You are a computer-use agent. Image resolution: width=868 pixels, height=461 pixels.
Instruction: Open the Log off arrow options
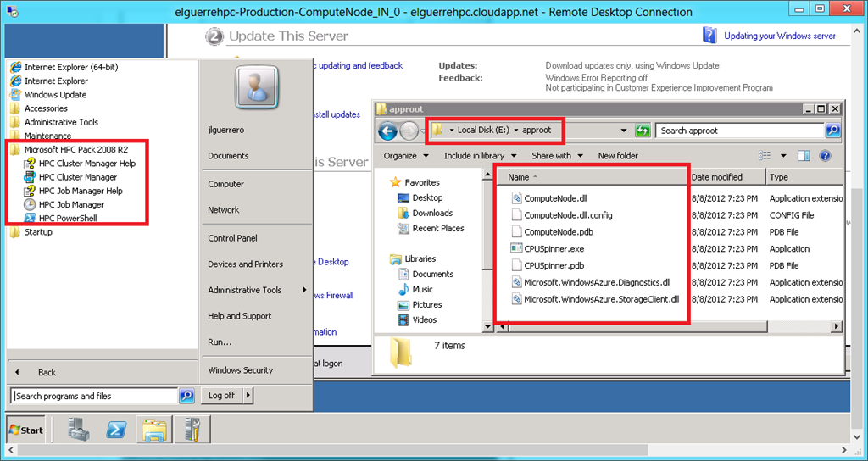click(248, 396)
